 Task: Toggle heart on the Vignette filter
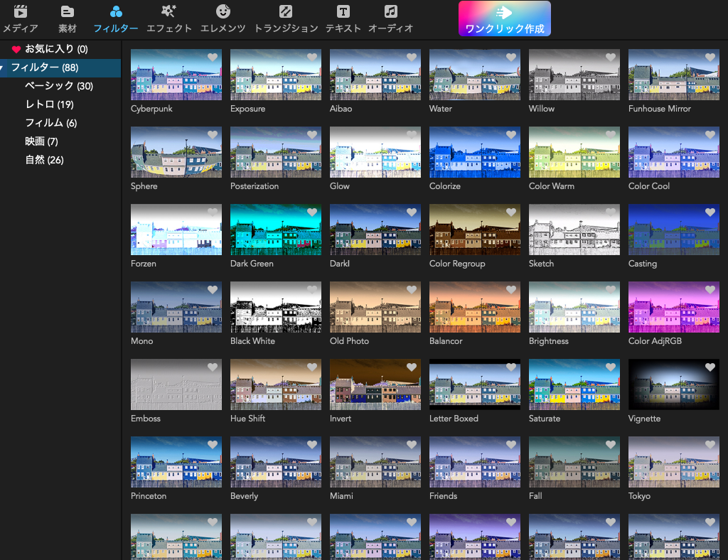point(710,367)
